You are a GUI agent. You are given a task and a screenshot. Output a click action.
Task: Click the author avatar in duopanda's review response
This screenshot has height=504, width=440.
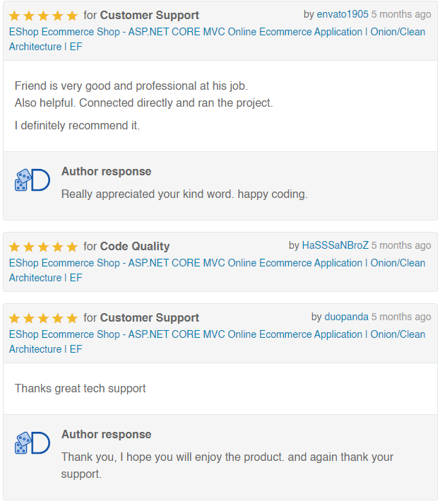(32, 443)
